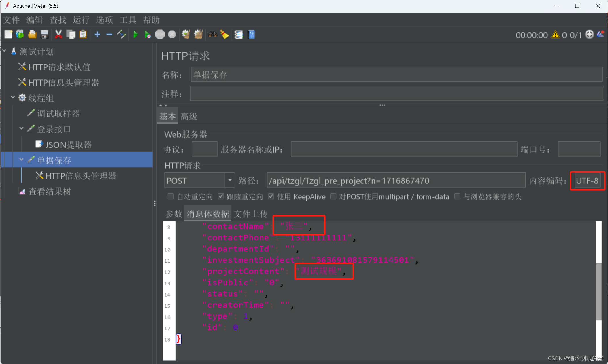Enable multipart / form-data checkbox
The height and width of the screenshot is (364, 608).
(x=333, y=196)
